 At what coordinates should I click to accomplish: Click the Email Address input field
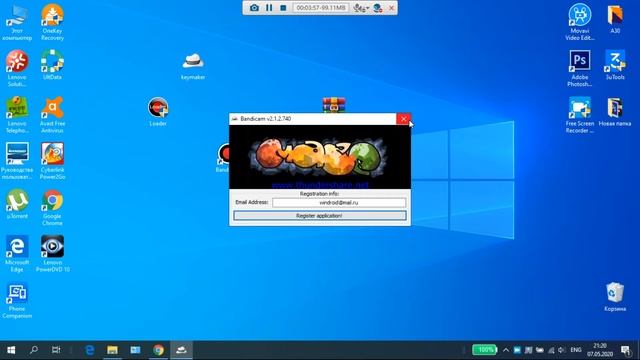pyautogui.click(x=339, y=202)
